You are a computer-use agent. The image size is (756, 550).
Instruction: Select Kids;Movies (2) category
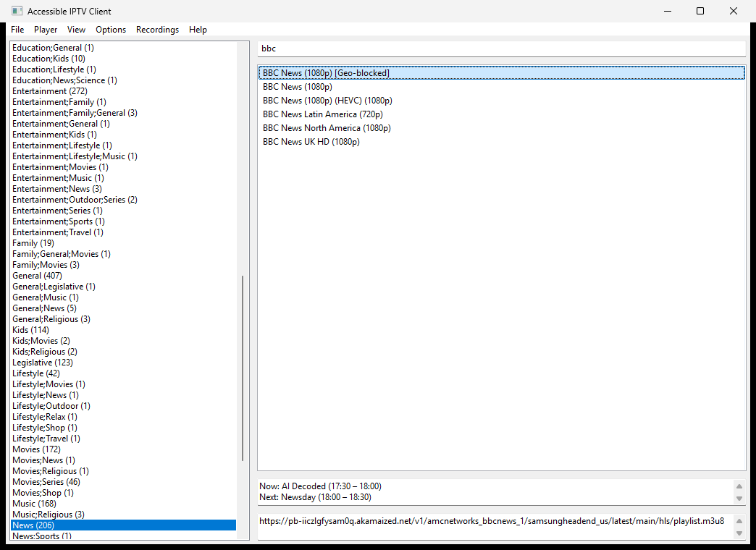(x=123, y=341)
